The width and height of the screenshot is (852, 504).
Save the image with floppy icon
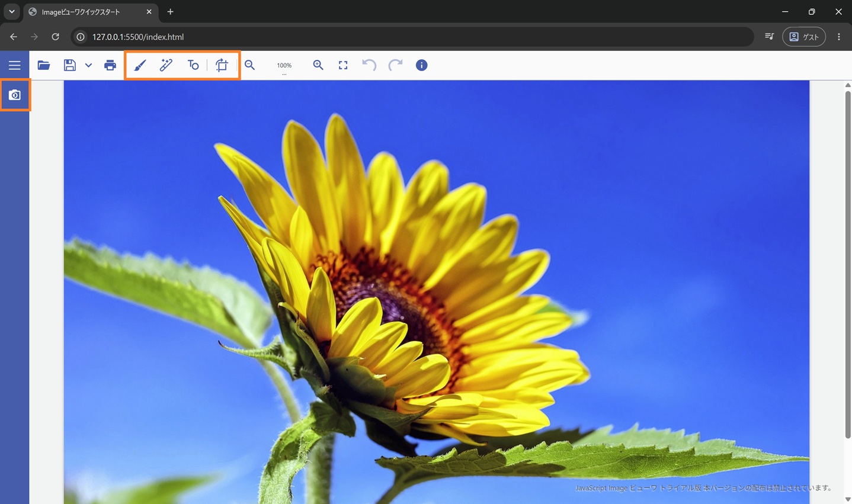click(70, 65)
